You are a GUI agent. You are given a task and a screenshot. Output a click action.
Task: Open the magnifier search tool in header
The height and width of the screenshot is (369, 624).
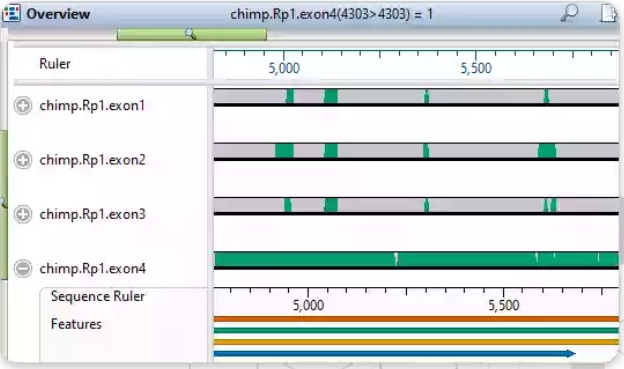[569, 13]
